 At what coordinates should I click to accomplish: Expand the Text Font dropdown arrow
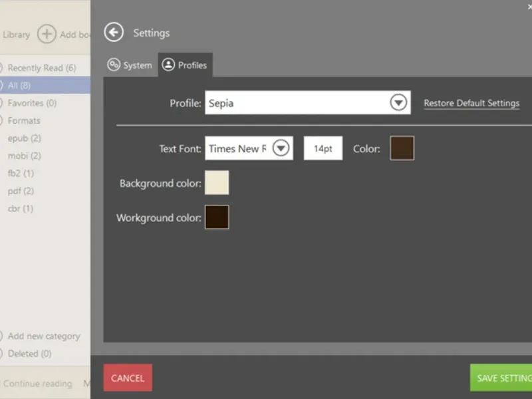point(281,148)
